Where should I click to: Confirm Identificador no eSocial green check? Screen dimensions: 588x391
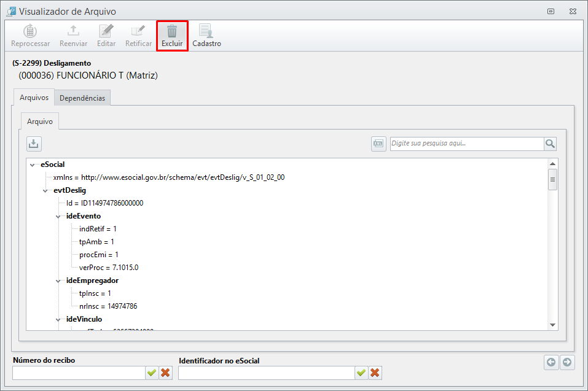point(361,373)
